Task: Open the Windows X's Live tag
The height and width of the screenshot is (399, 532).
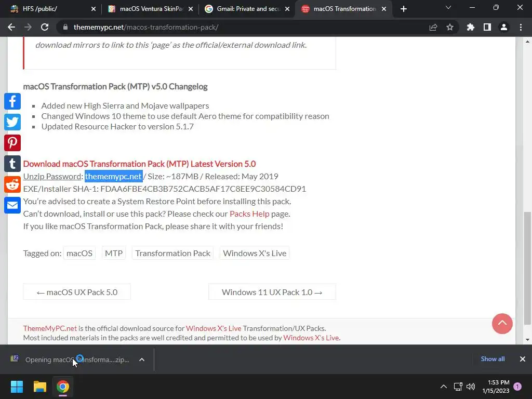Action: (255, 253)
